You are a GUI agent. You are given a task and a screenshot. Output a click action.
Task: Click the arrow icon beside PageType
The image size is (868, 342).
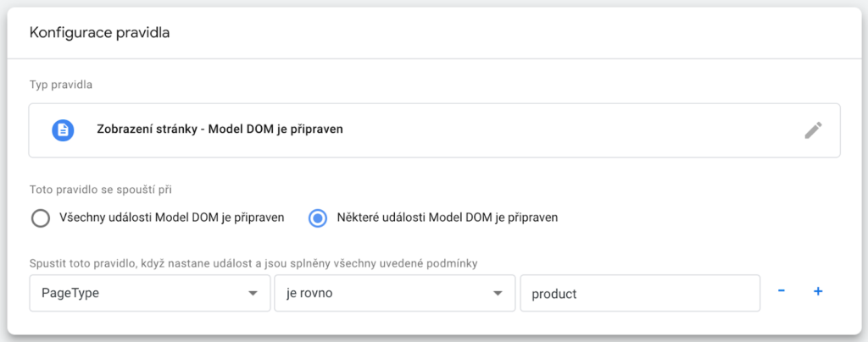[x=253, y=294]
